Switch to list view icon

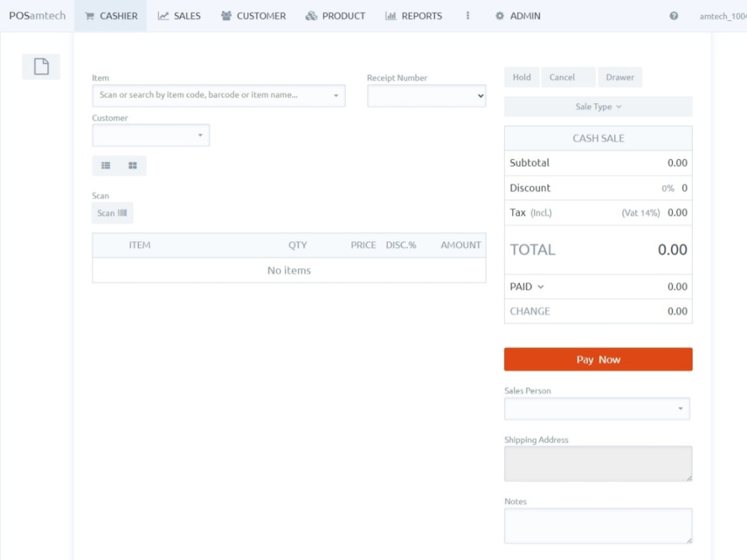[x=106, y=165]
